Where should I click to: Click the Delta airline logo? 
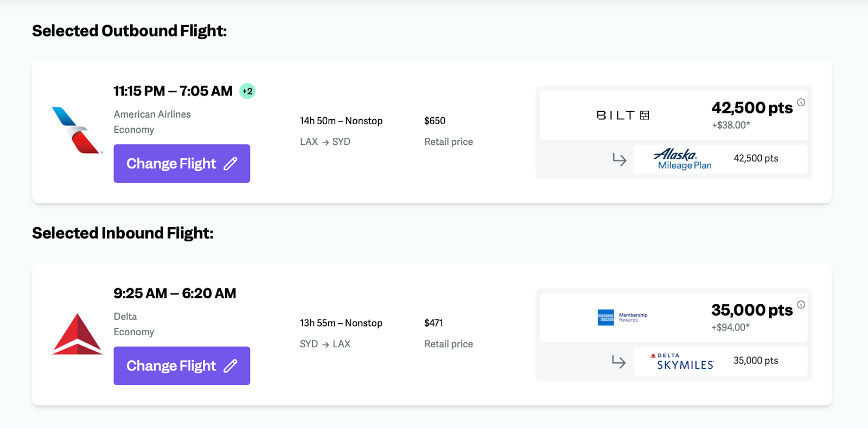[x=77, y=334]
